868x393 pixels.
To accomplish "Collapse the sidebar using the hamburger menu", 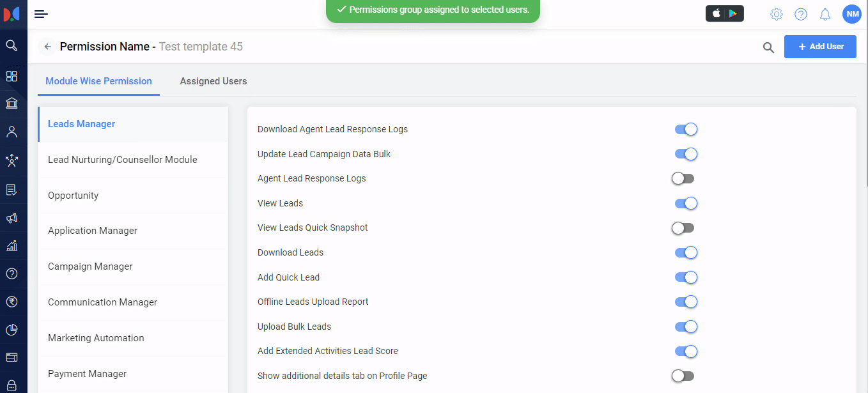I will click(41, 13).
